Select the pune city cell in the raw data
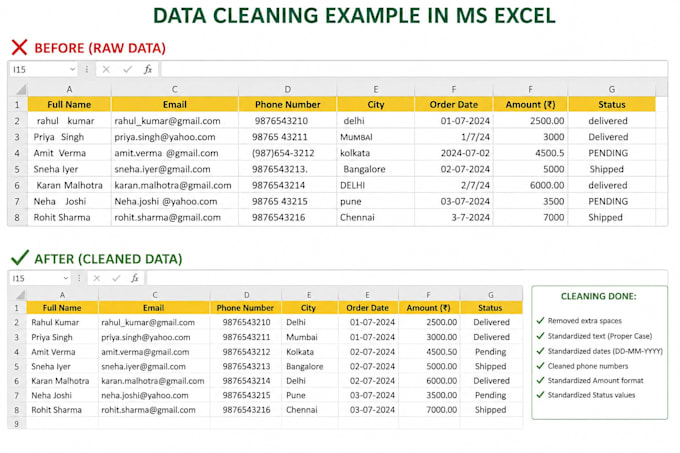680x453 pixels. coord(376,202)
